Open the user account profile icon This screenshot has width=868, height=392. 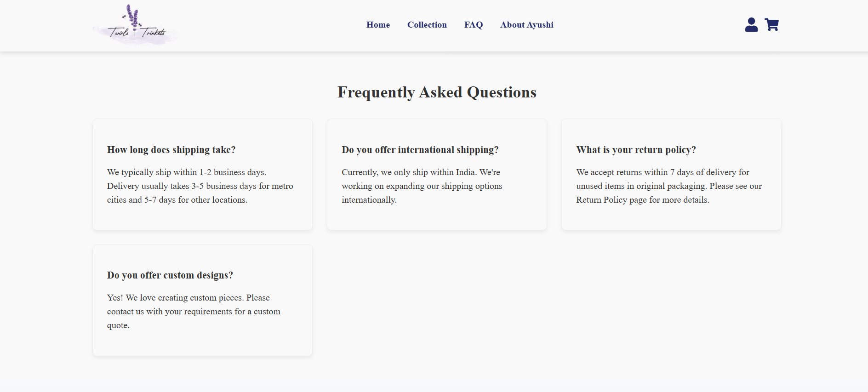pos(751,25)
